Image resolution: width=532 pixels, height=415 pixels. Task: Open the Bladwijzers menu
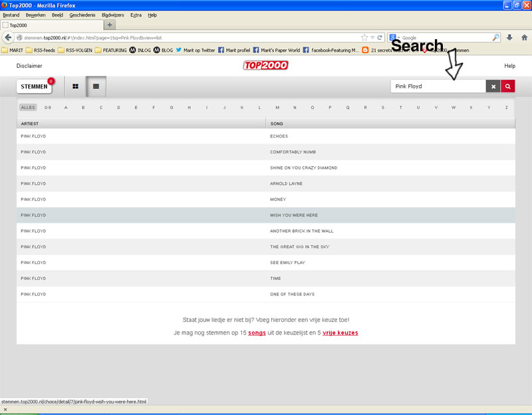point(112,15)
